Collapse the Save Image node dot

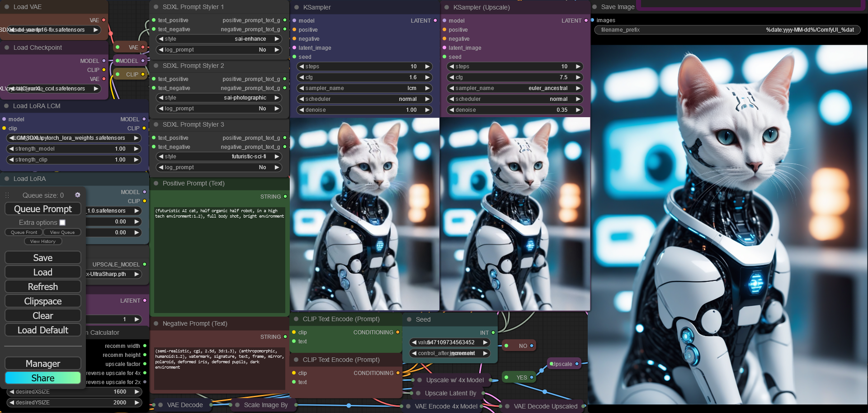(x=594, y=7)
